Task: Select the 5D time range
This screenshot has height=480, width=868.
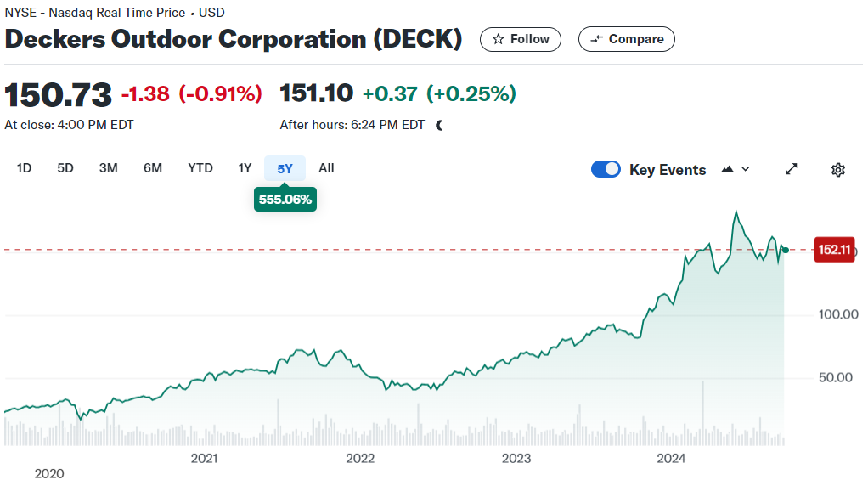Action: point(65,168)
